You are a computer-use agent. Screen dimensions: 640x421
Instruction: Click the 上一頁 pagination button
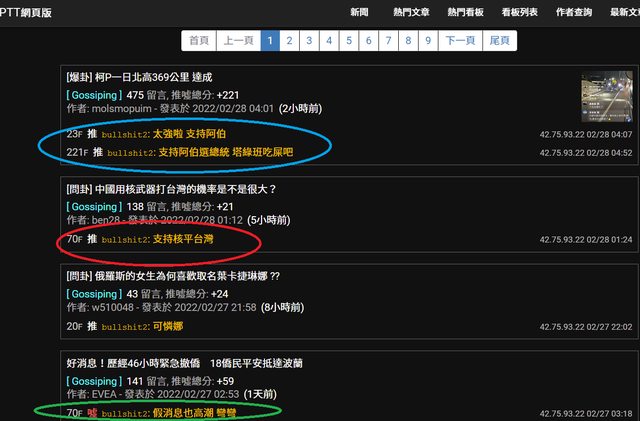[237, 41]
